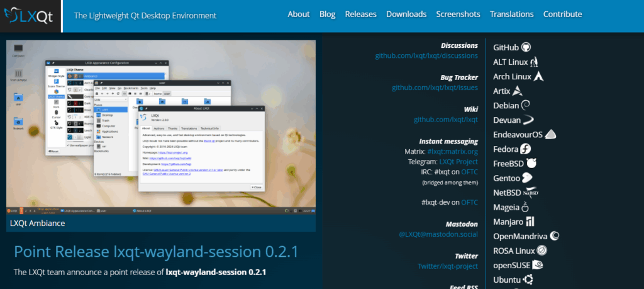Click the Manjaro logo icon
Viewport: 644px width, 289px height.
click(x=530, y=222)
